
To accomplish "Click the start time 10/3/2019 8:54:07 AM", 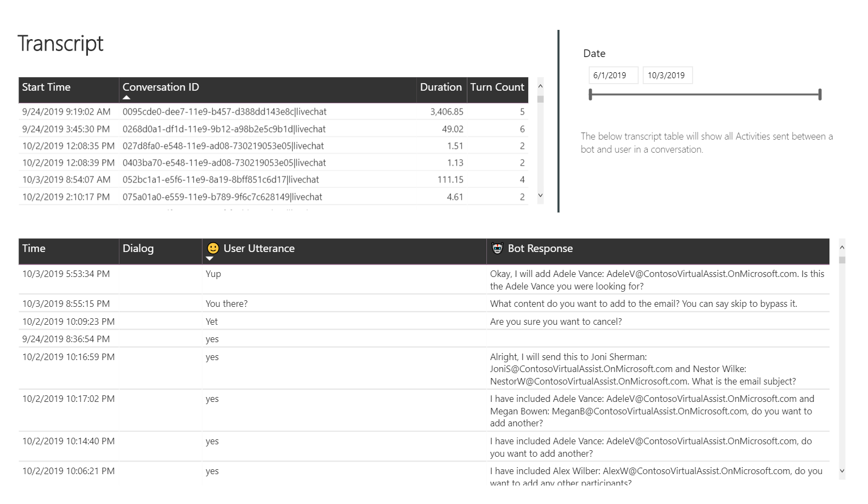I will [66, 180].
